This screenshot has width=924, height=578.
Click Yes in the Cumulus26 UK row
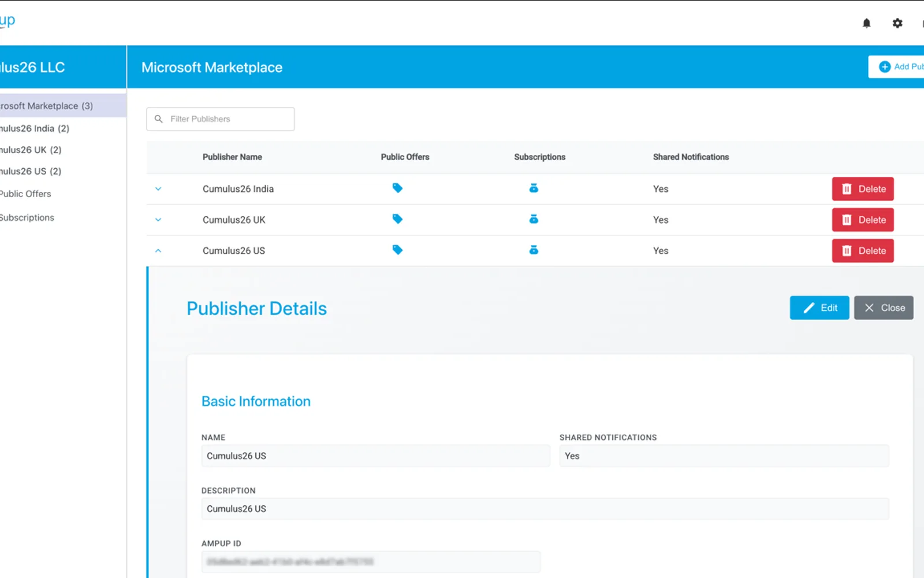tap(661, 220)
